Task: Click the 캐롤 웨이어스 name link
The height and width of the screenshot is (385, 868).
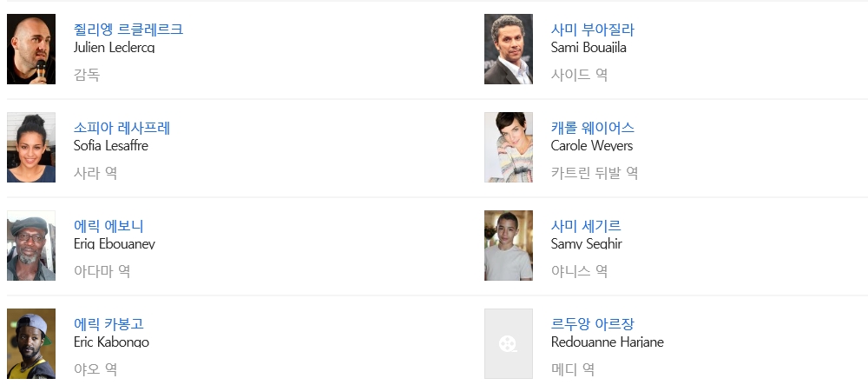Action: click(x=593, y=128)
